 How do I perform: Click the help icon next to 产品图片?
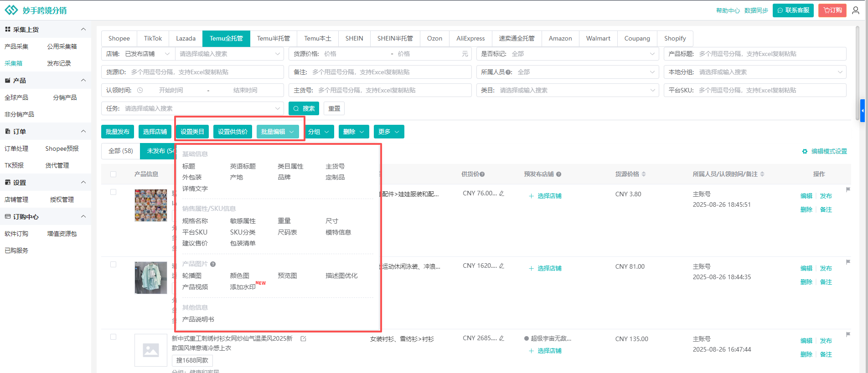(213, 264)
